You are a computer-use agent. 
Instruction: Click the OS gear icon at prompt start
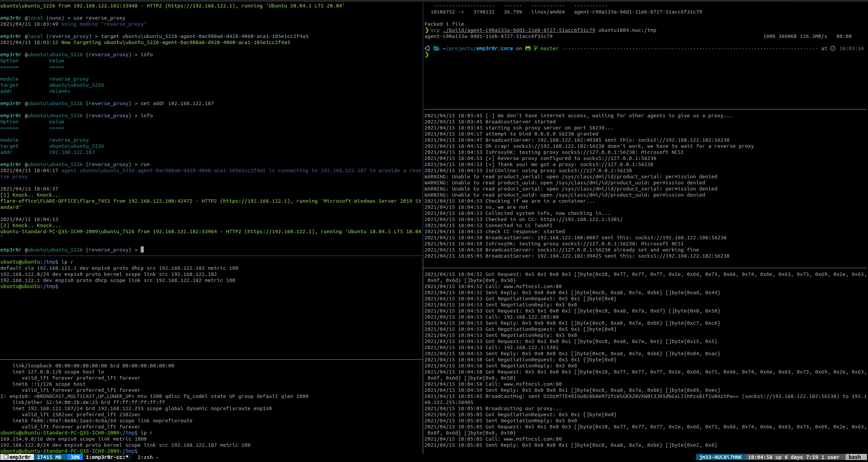click(427, 48)
